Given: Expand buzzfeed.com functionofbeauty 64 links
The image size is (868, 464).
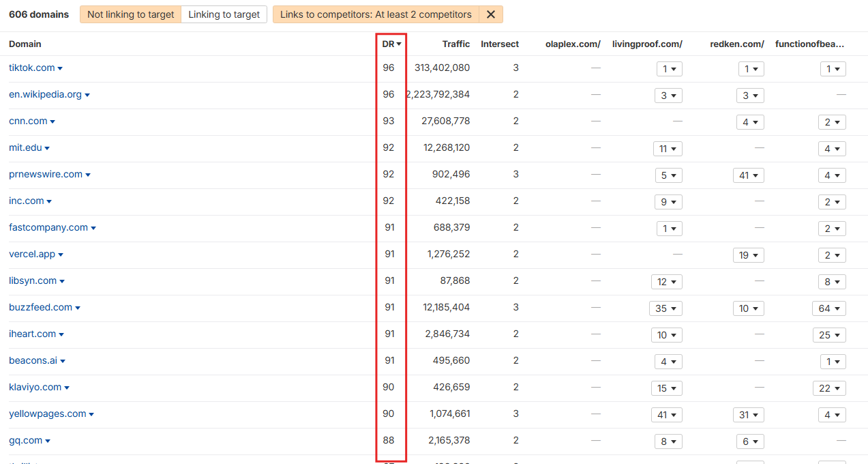Looking at the screenshot, I should (830, 308).
